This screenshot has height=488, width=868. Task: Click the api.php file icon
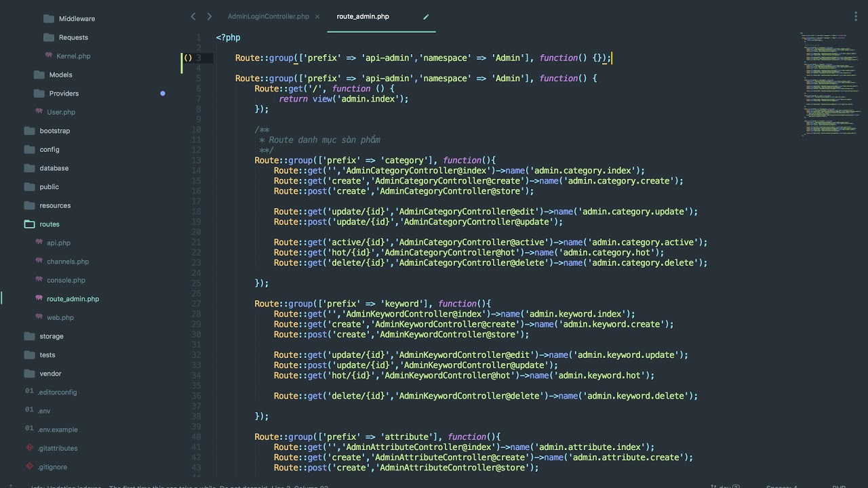pos(39,243)
